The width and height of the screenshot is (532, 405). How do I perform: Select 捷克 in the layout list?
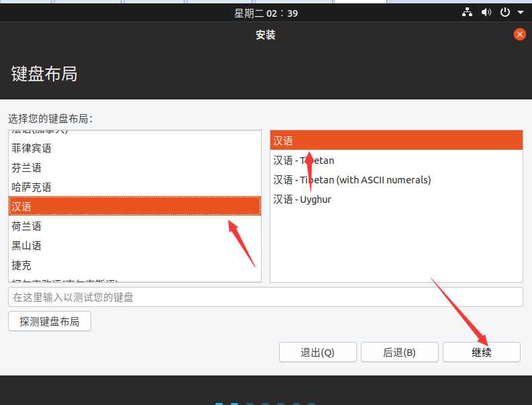(x=135, y=265)
